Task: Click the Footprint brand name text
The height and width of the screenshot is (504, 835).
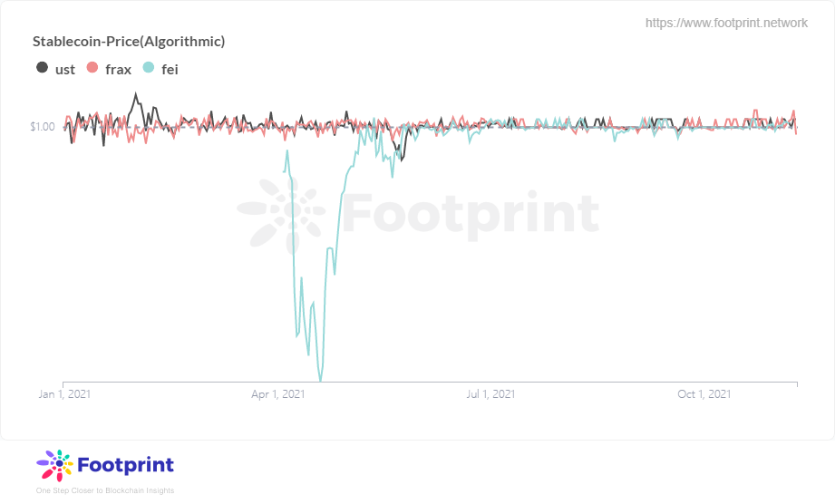Action: pos(126,465)
